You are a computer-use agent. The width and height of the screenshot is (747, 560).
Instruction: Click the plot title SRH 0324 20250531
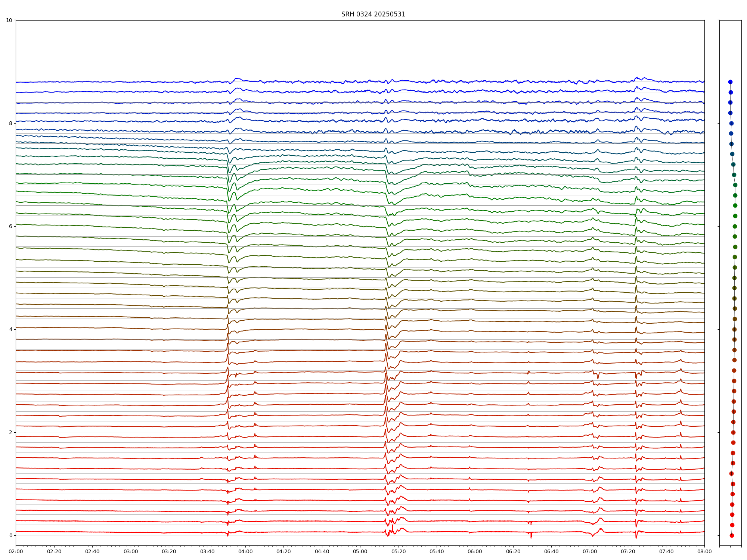(373, 14)
